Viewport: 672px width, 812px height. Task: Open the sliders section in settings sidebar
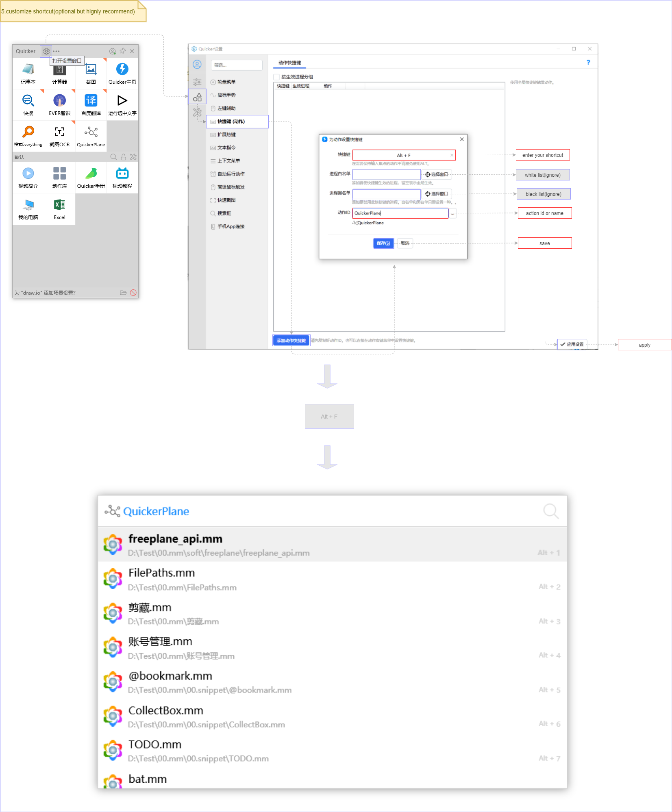(197, 82)
